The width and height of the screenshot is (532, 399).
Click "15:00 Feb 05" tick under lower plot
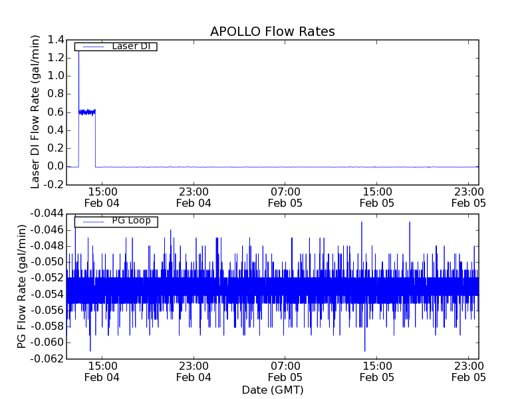[x=376, y=371]
